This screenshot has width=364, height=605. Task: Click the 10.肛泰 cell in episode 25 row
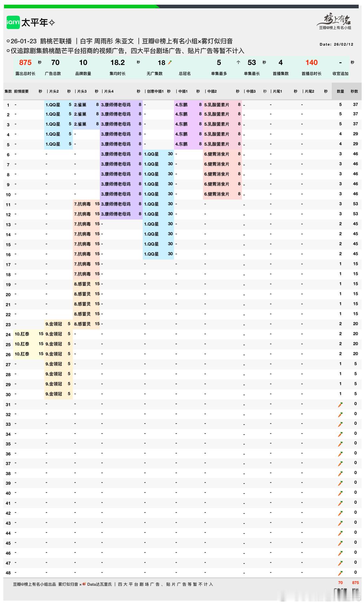click(x=22, y=344)
